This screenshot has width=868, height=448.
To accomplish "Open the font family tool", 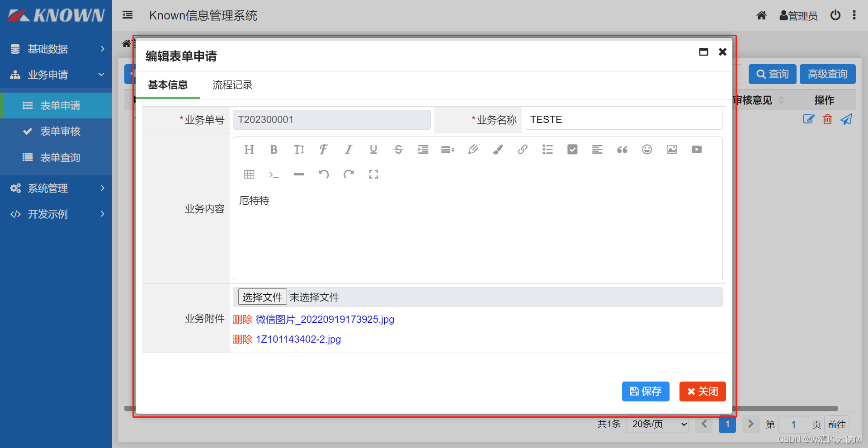I will 324,150.
